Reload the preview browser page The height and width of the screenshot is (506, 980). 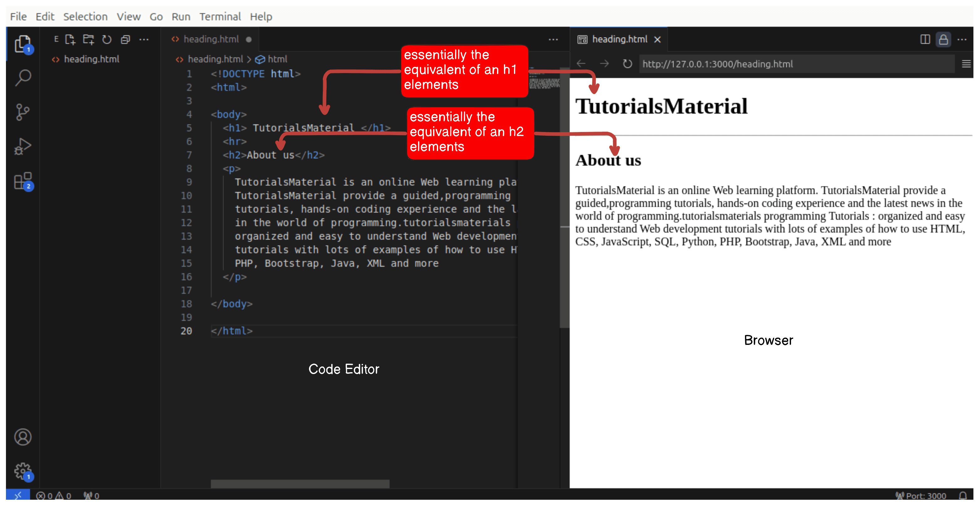tap(627, 64)
